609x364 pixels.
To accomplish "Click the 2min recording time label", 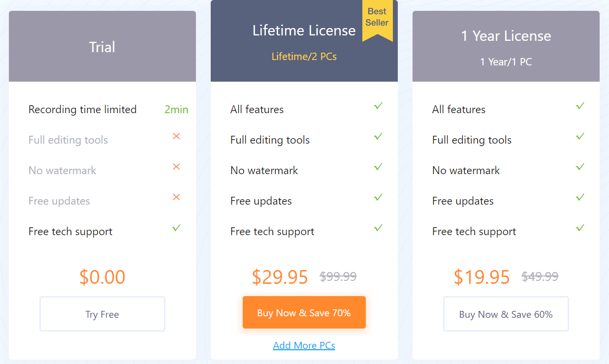I will (176, 110).
